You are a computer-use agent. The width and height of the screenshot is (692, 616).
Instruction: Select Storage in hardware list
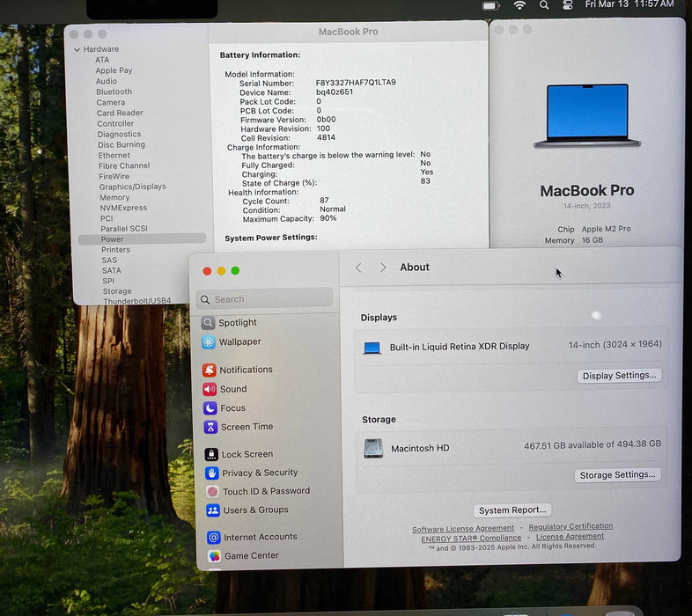(117, 291)
